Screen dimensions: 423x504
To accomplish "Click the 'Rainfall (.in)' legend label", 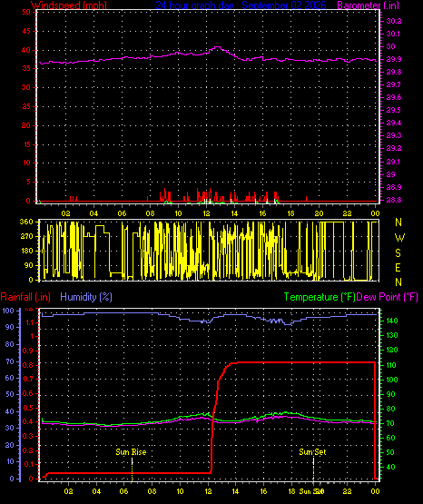I will (25, 297).
